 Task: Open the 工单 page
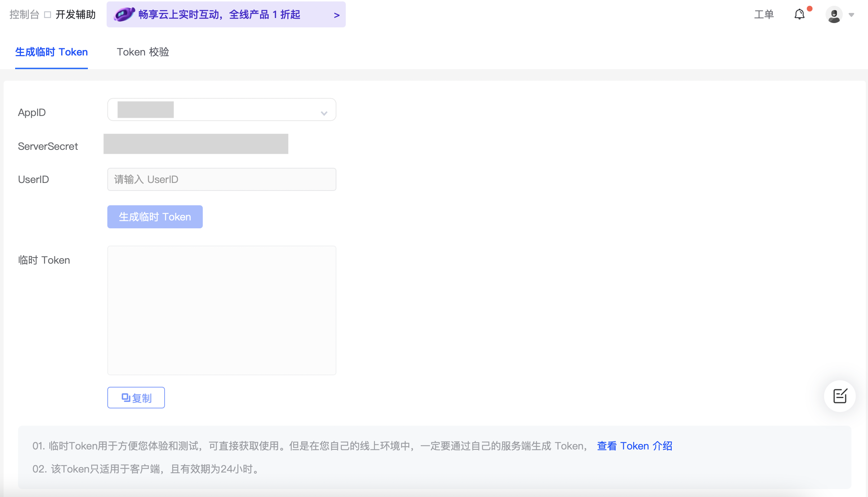764,15
